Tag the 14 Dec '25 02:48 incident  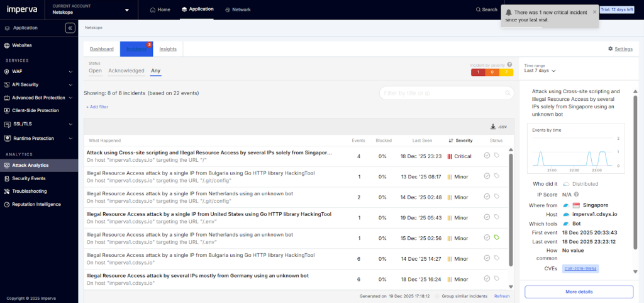click(x=497, y=197)
